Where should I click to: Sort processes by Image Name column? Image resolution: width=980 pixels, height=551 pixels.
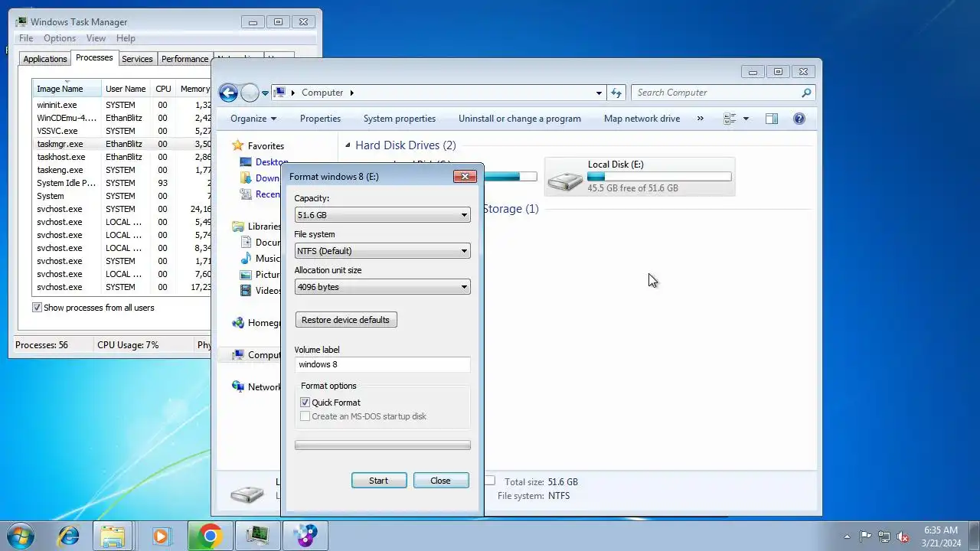67,89
